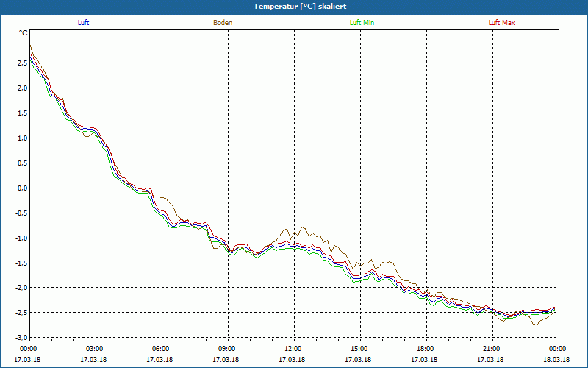The width and height of the screenshot is (588, 368).
Task: Click the °C unit label on y-axis
Action: click(23, 33)
